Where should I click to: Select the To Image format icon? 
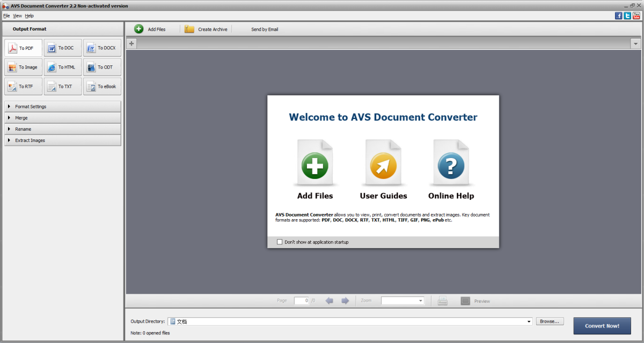[23, 67]
